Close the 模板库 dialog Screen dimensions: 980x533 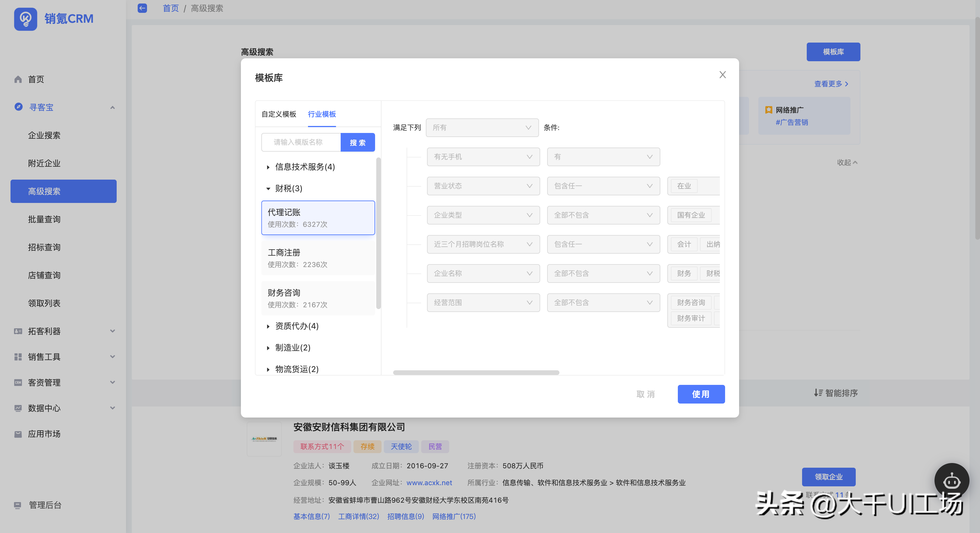722,75
